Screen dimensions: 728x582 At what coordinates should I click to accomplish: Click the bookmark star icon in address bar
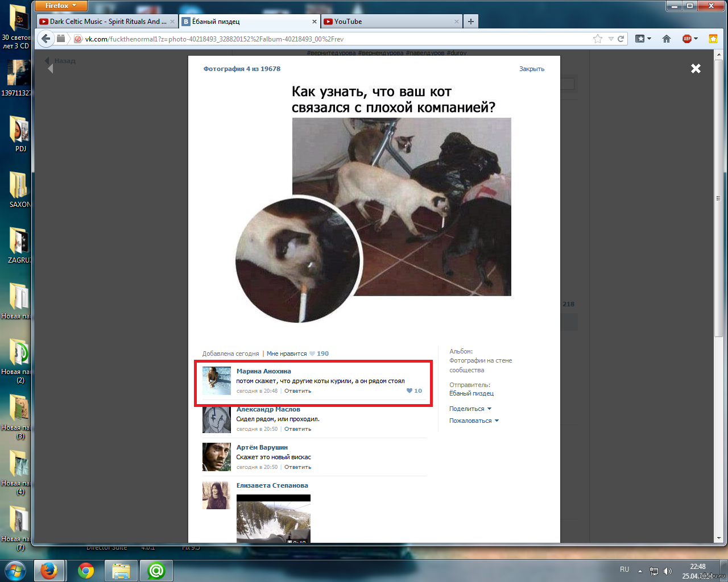point(598,39)
